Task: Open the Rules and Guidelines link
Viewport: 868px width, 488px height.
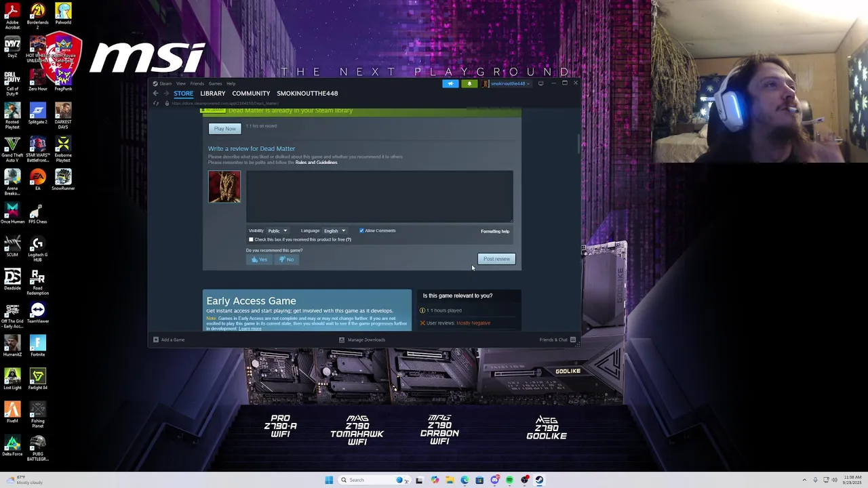Action: pos(316,163)
